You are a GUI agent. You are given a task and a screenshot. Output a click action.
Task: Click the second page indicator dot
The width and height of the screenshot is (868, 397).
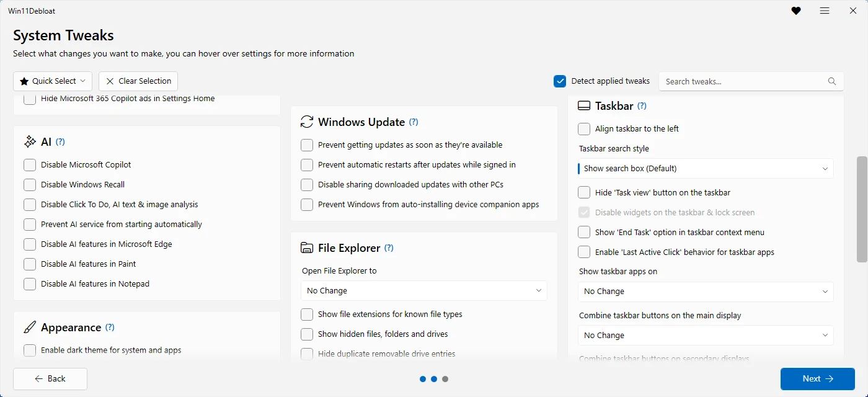pos(434,379)
